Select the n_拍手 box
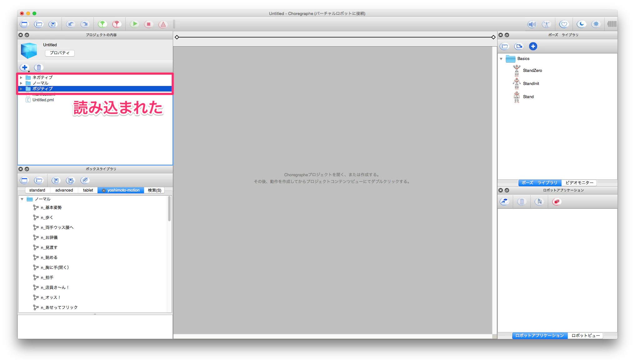The height and width of the screenshot is (364, 635). (x=43, y=277)
